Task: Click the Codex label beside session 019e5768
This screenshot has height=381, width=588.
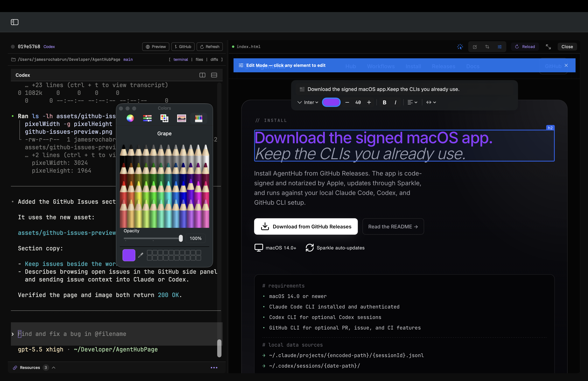Action: pyautogui.click(x=49, y=47)
